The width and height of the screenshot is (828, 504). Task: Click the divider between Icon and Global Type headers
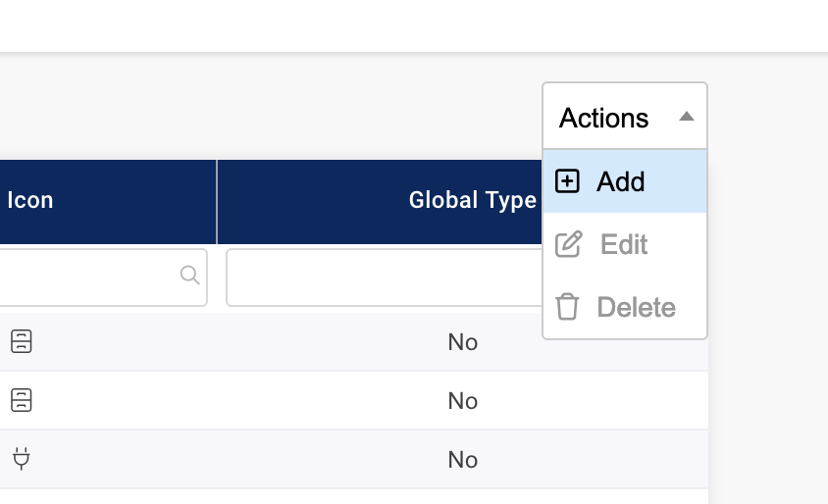tap(217, 201)
